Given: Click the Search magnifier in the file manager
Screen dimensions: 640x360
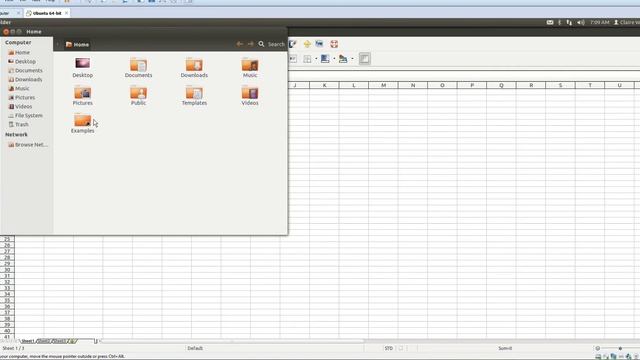Looking at the screenshot, I should coord(261,44).
